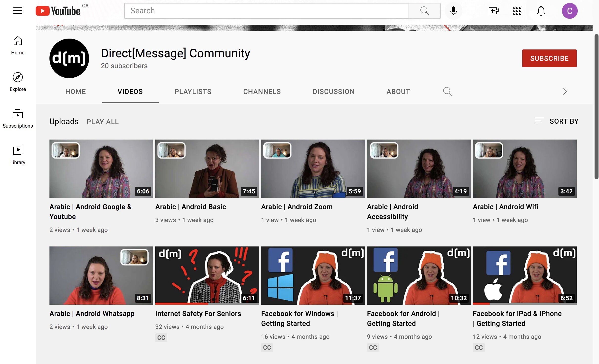Open the Discussion tab

coord(333,91)
